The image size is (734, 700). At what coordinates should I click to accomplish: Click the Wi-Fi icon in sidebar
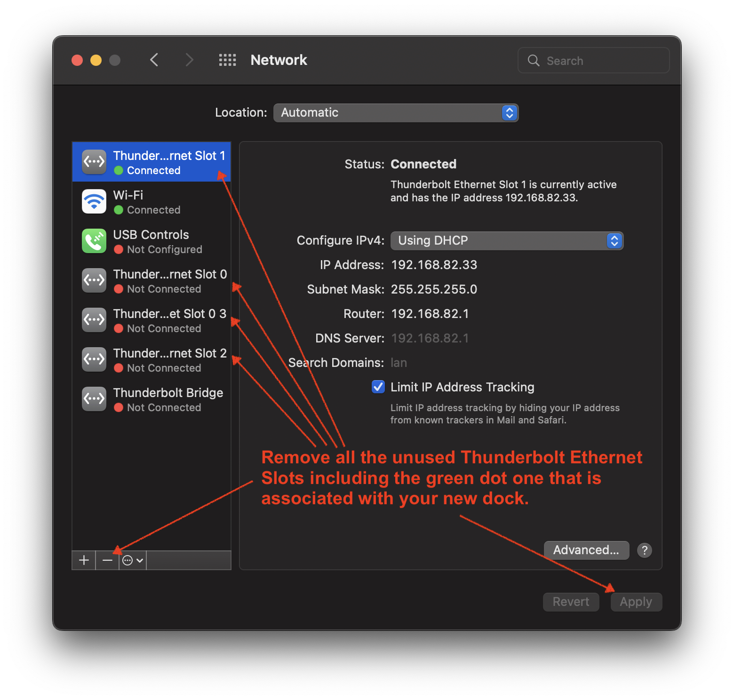pos(94,201)
